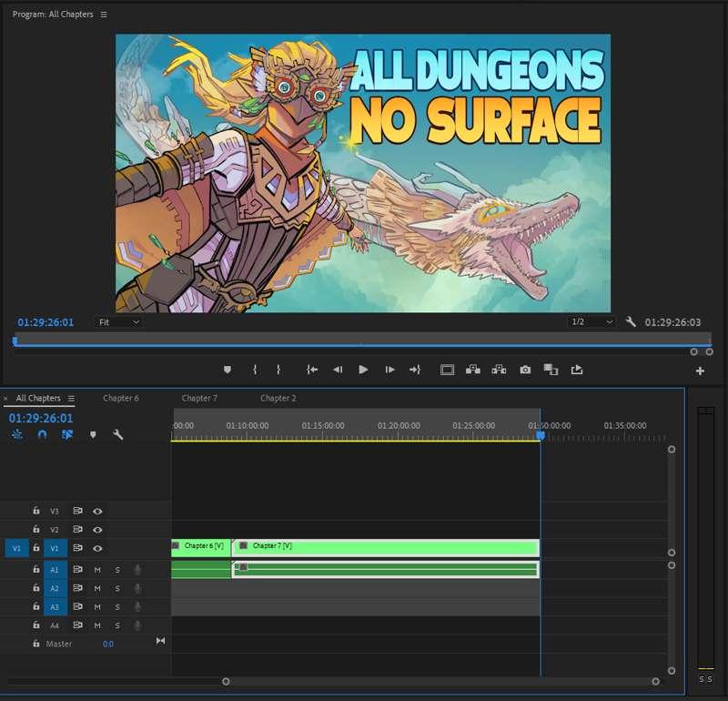Step back one frame
Viewport: 728px width, 701px height.
338,370
